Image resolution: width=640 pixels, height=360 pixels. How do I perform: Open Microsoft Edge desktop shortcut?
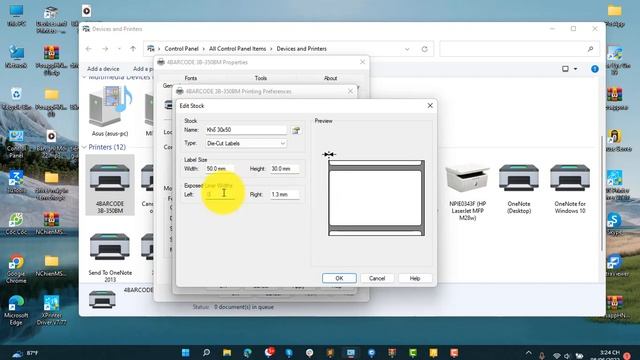pos(16,310)
